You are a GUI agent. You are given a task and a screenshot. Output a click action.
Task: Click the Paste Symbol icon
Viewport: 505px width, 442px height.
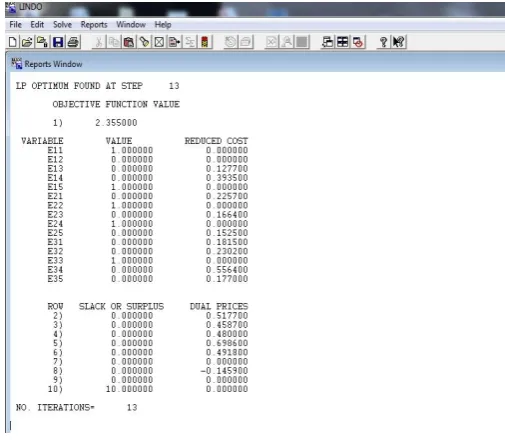coord(190,42)
